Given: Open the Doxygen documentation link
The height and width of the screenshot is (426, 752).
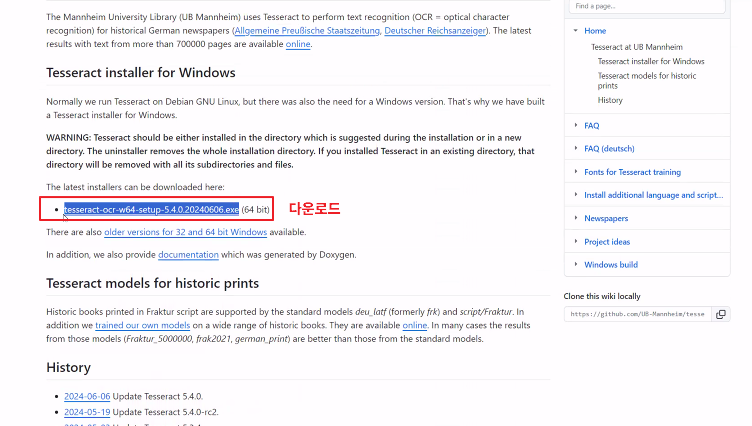Looking at the screenshot, I should click(x=188, y=255).
